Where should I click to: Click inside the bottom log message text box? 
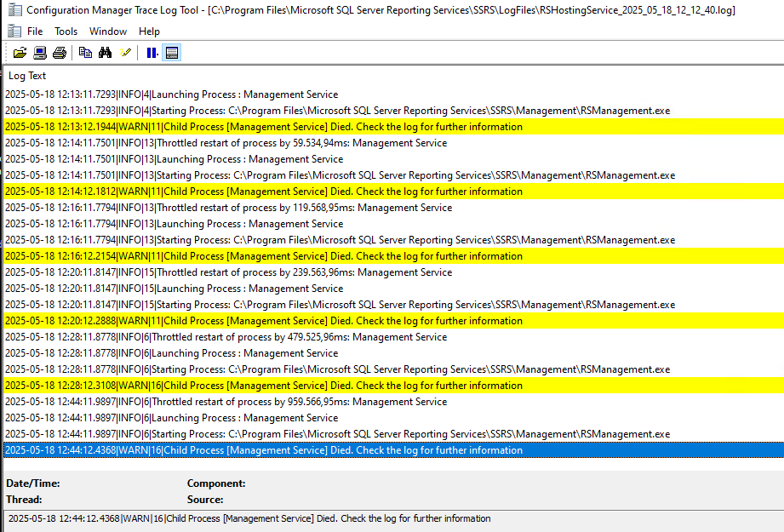[x=393, y=521]
